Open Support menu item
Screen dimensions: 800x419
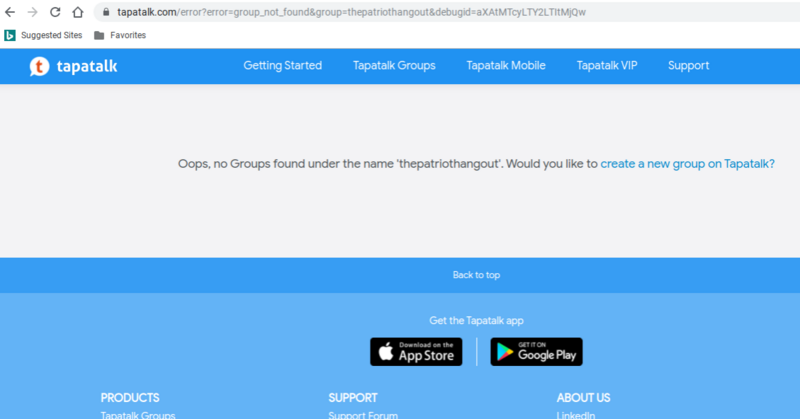(688, 66)
